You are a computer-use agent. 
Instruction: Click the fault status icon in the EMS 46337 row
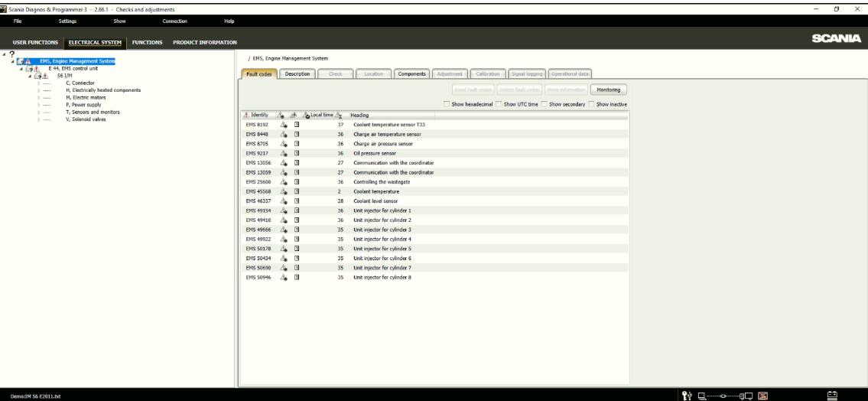pyautogui.click(x=284, y=201)
